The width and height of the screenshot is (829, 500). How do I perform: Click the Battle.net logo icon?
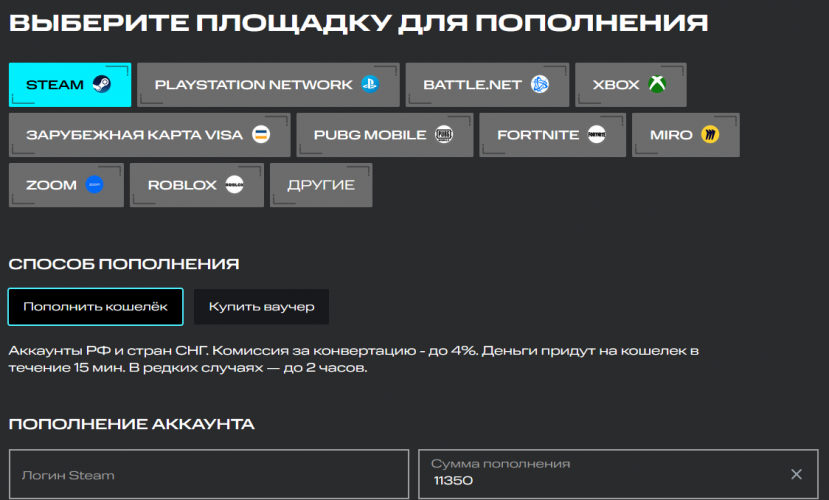[540, 85]
